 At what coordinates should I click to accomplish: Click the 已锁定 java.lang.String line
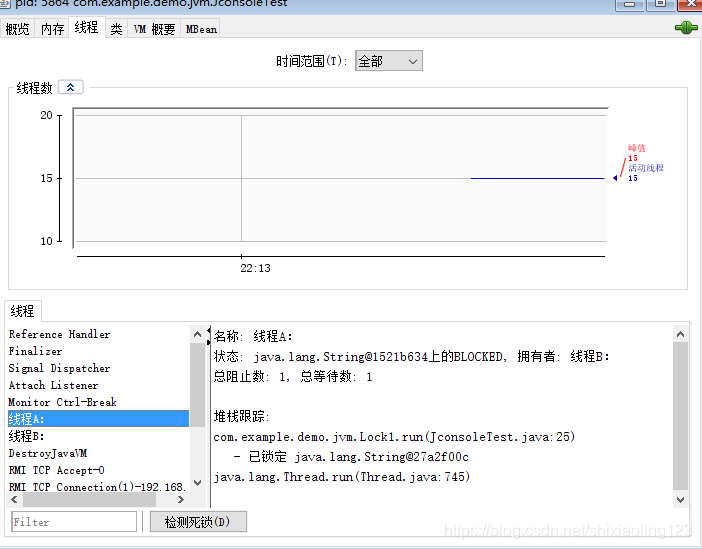[x=351, y=457]
